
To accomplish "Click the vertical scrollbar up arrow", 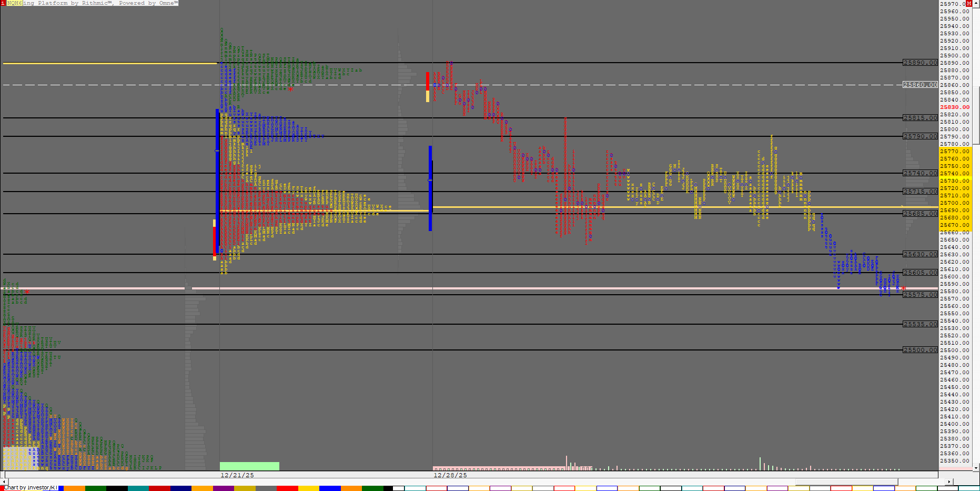I will [976, 3].
